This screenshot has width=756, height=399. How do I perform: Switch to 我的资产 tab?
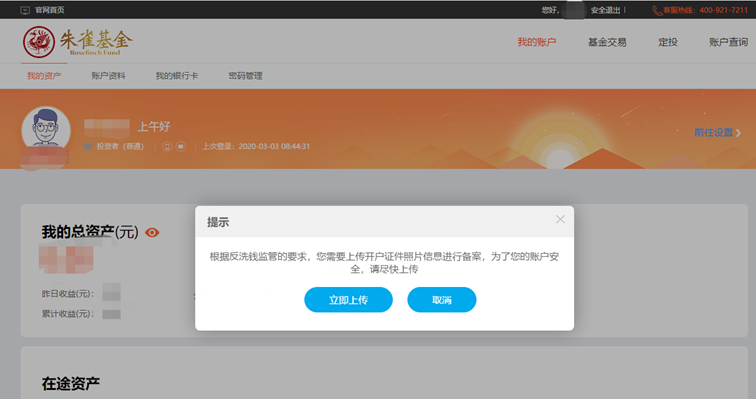(x=44, y=76)
